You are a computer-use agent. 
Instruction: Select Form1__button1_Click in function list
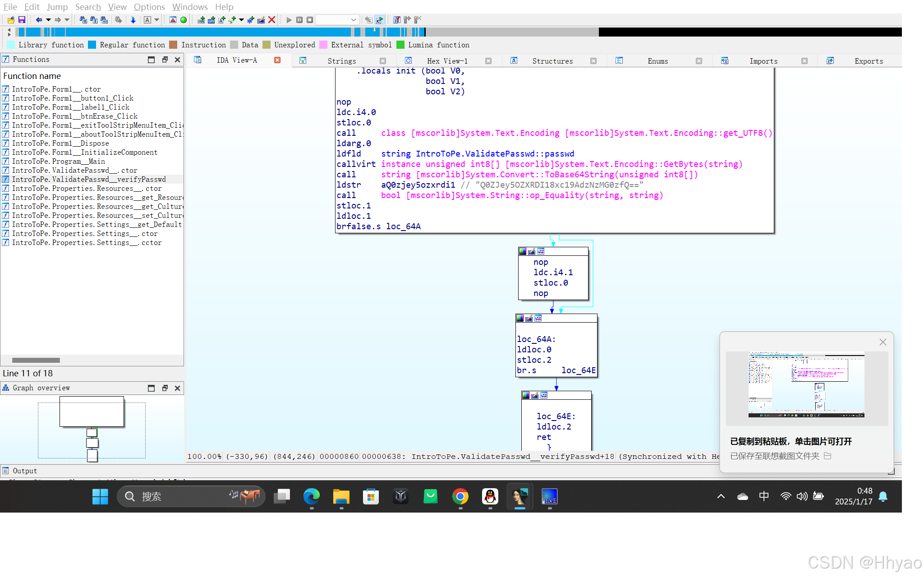coord(72,98)
